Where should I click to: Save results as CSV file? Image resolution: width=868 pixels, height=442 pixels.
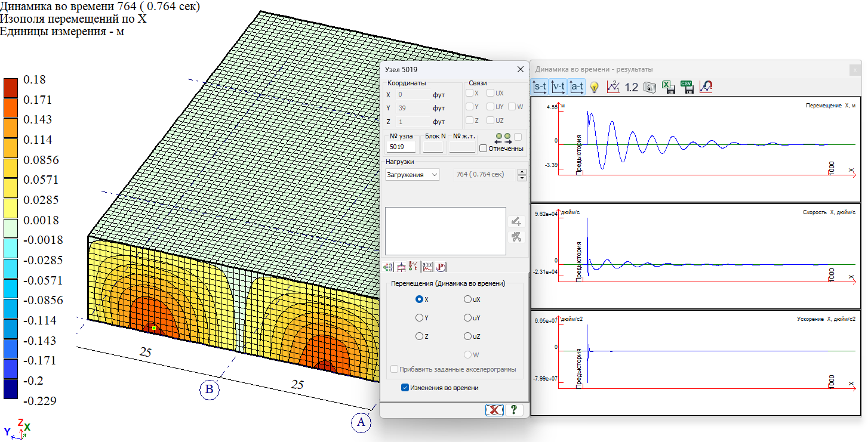point(687,87)
